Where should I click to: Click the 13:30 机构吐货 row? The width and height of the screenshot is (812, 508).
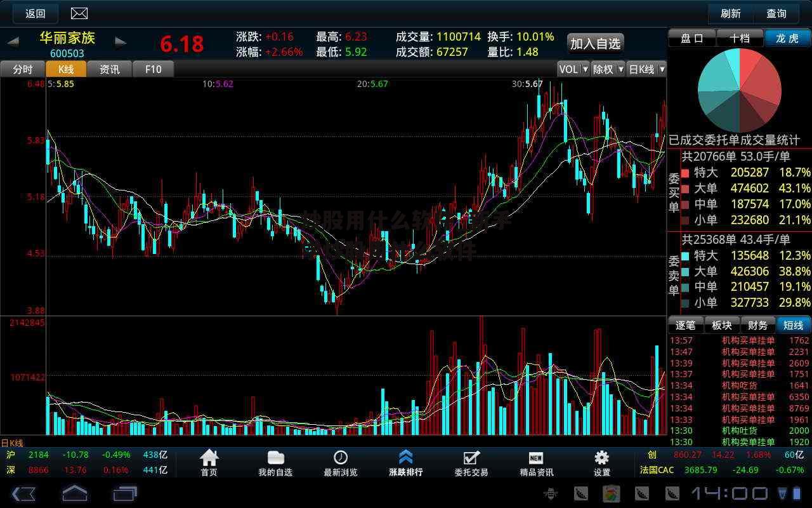click(740, 431)
